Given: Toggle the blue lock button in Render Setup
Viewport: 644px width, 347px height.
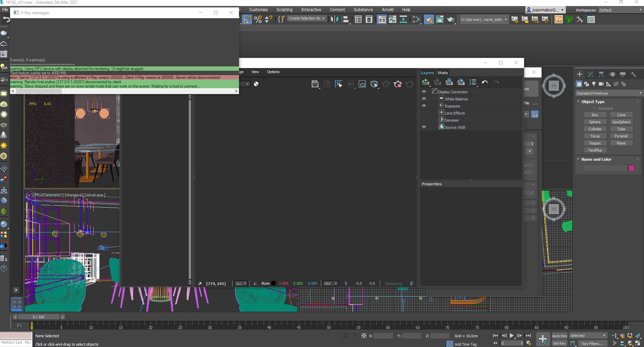Looking at the screenshot, I should pos(535,114).
